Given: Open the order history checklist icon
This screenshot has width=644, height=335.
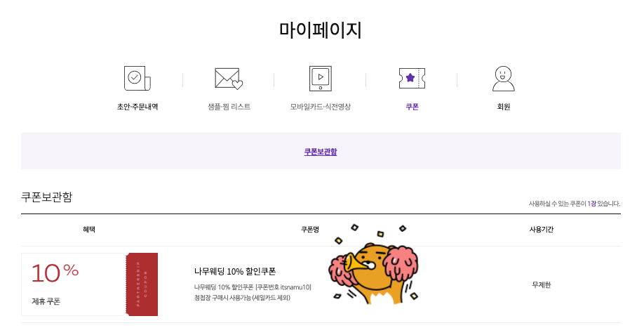Looking at the screenshot, I should [x=137, y=78].
